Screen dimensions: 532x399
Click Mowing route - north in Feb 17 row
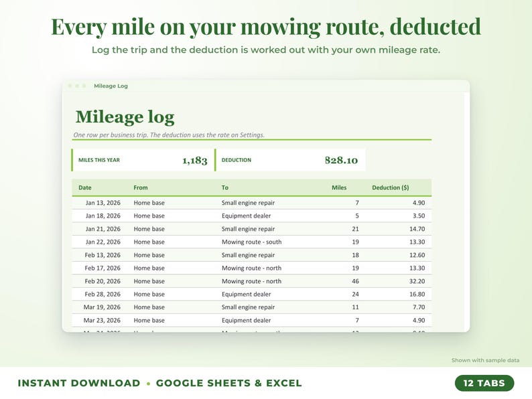click(x=251, y=268)
